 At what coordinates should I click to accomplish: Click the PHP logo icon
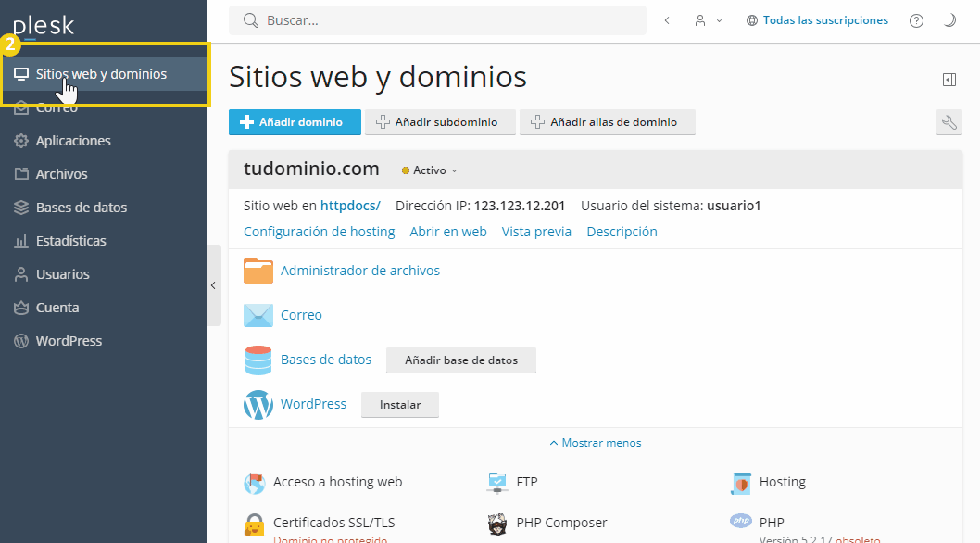[x=741, y=521]
